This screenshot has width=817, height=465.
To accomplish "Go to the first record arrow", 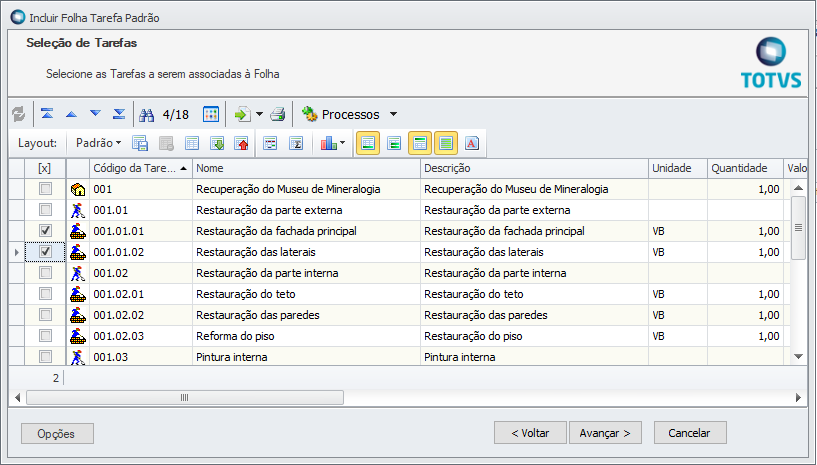I will coord(47,114).
